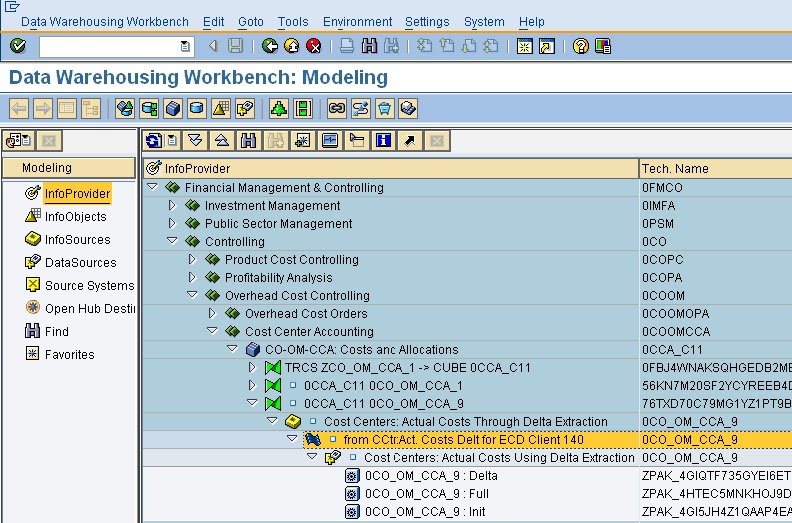Viewport: 792px width, 523px height.
Task: Click the red Cancel icon
Action: click(314, 46)
